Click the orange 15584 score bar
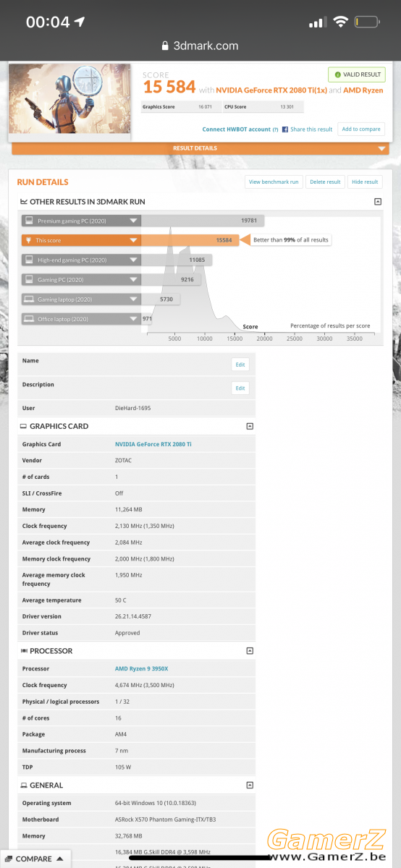The image size is (401, 868). click(190, 240)
